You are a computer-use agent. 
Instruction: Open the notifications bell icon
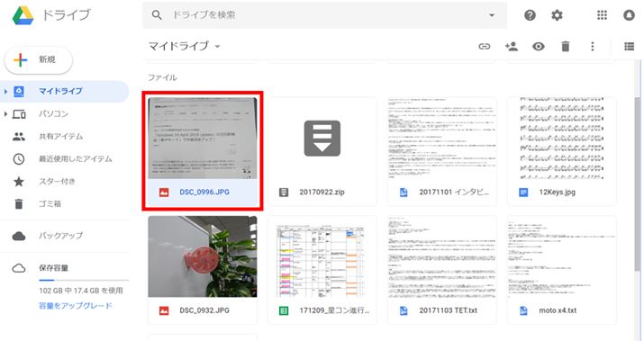pyautogui.click(x=629, y=15)
